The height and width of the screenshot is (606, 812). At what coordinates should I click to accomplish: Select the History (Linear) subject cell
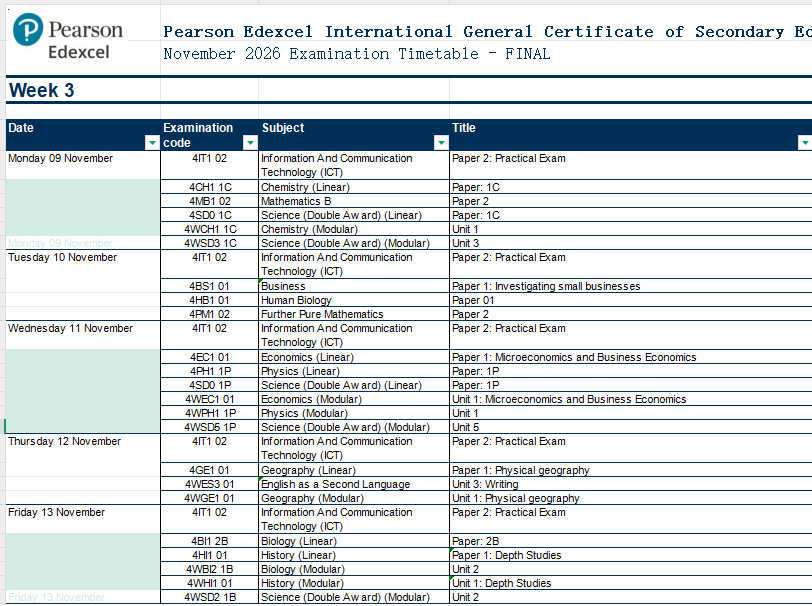point(354,555)
